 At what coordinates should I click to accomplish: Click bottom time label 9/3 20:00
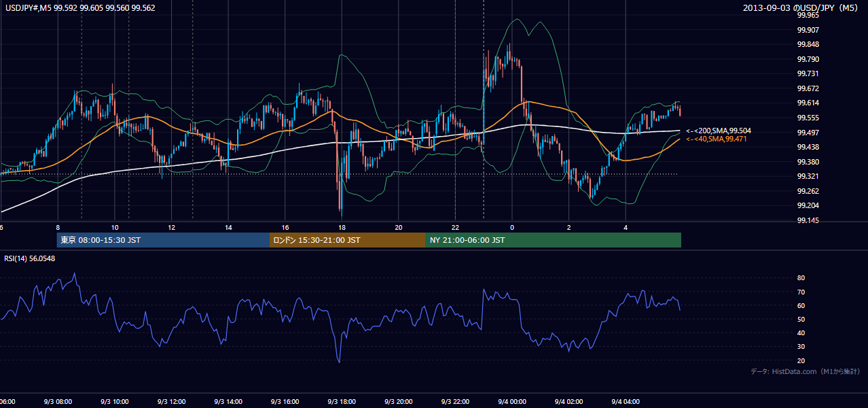[399, 402]
